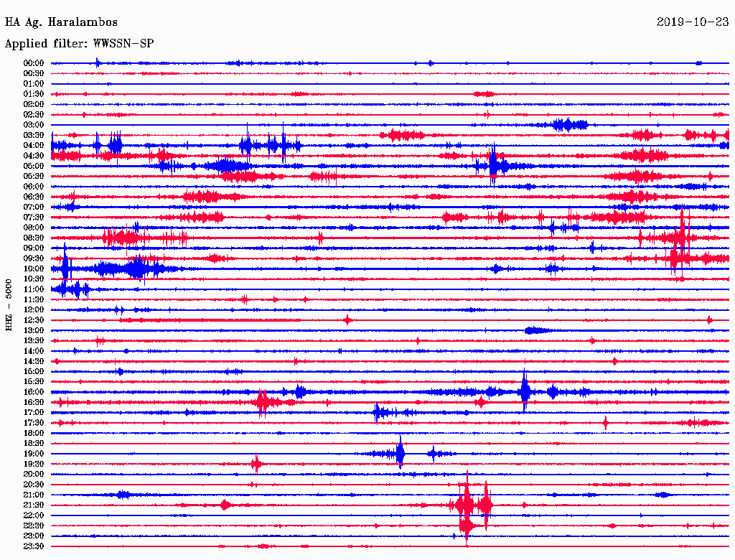Click the 12:30 time label

[34, 320]
